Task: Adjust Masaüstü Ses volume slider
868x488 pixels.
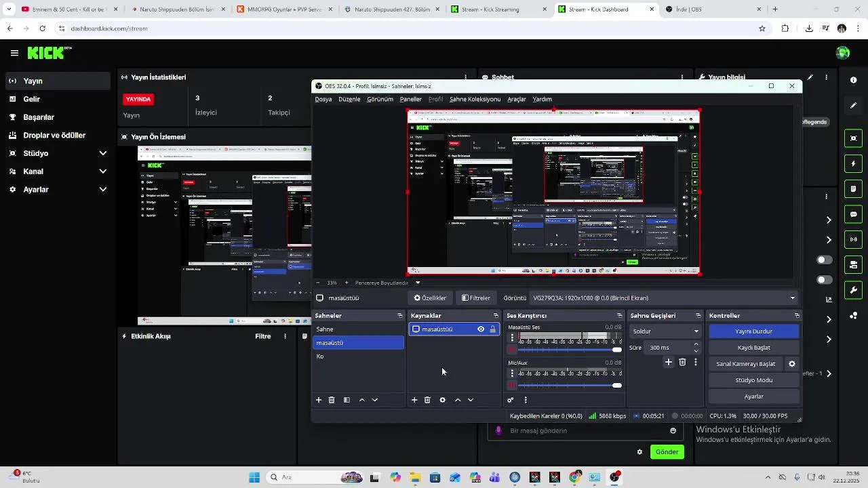Action: pos(570,350)
